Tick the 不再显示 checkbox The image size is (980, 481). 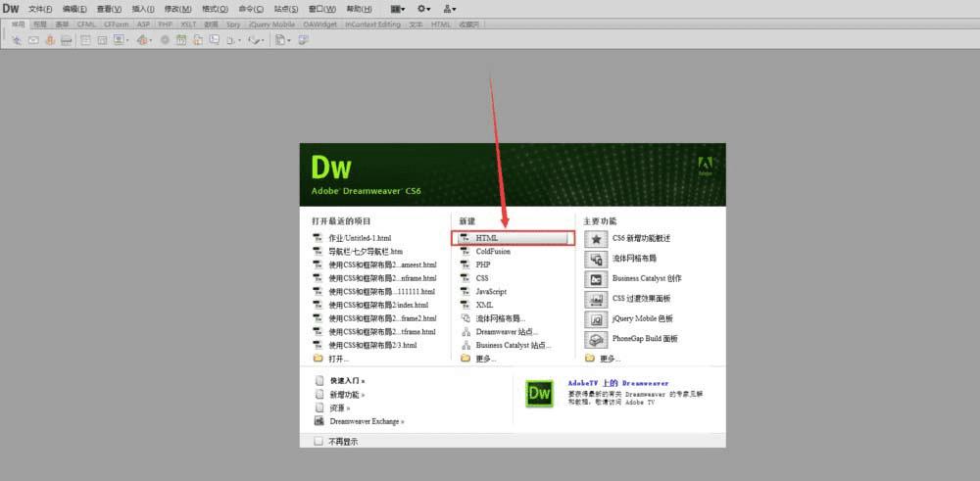point(318,441)
